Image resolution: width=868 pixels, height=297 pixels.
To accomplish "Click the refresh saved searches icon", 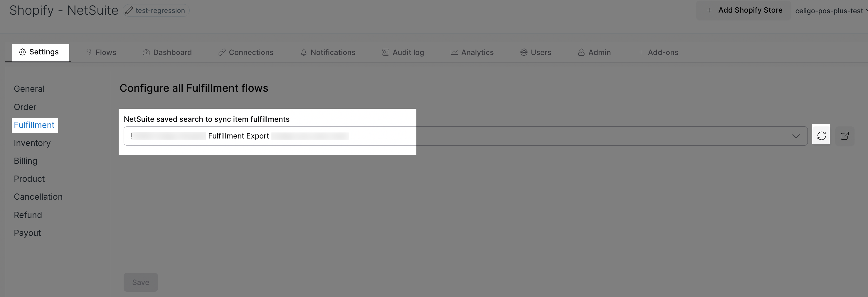I will [x=821, y=136].
